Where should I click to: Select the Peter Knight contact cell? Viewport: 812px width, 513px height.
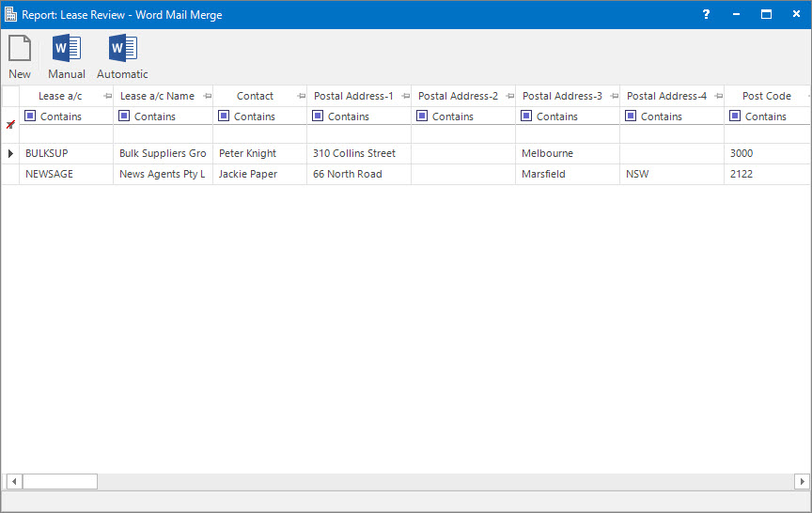tap(260, 154)
